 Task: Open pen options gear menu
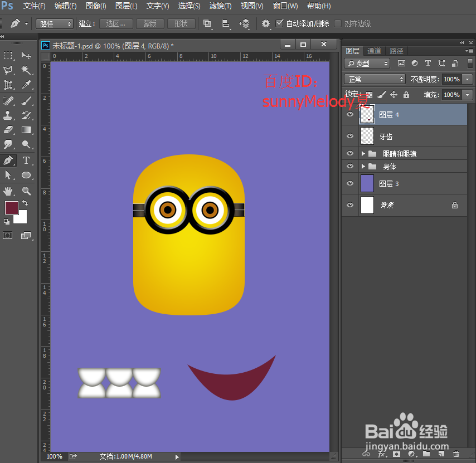pyautogui.click(x=266, y=23)
